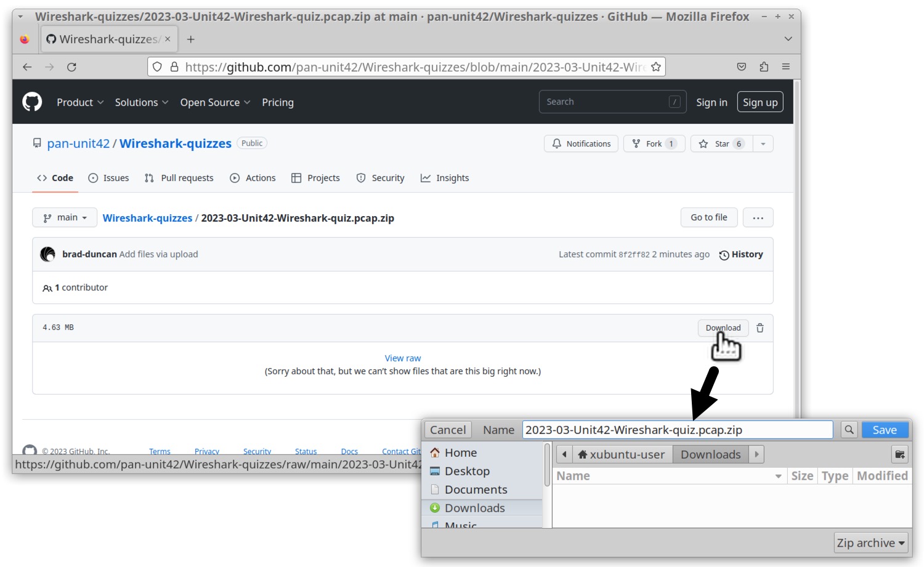Click the Sign up button

point(760,102)
